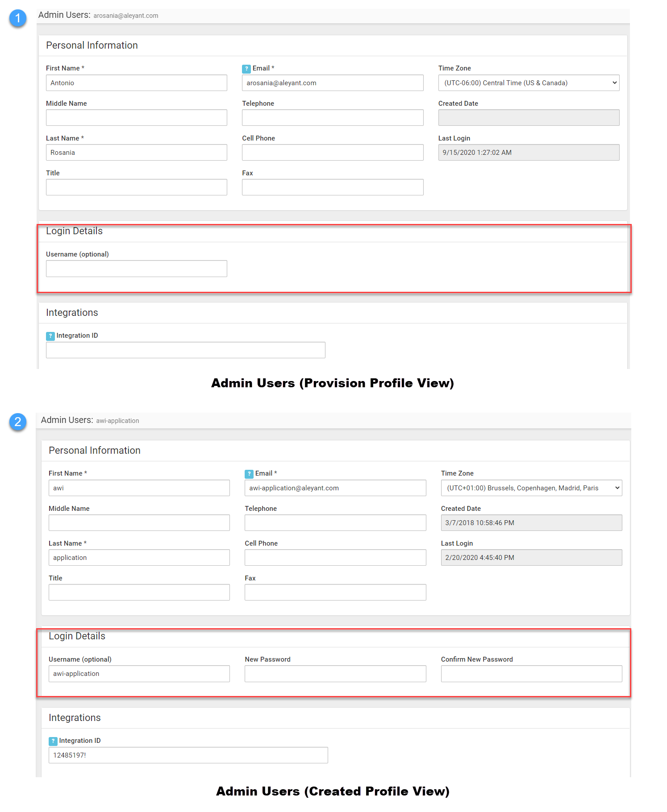Click Last Login field showing 9/15/2020 1:27:02 AM
667x812 pixels.
pos(529,153)
